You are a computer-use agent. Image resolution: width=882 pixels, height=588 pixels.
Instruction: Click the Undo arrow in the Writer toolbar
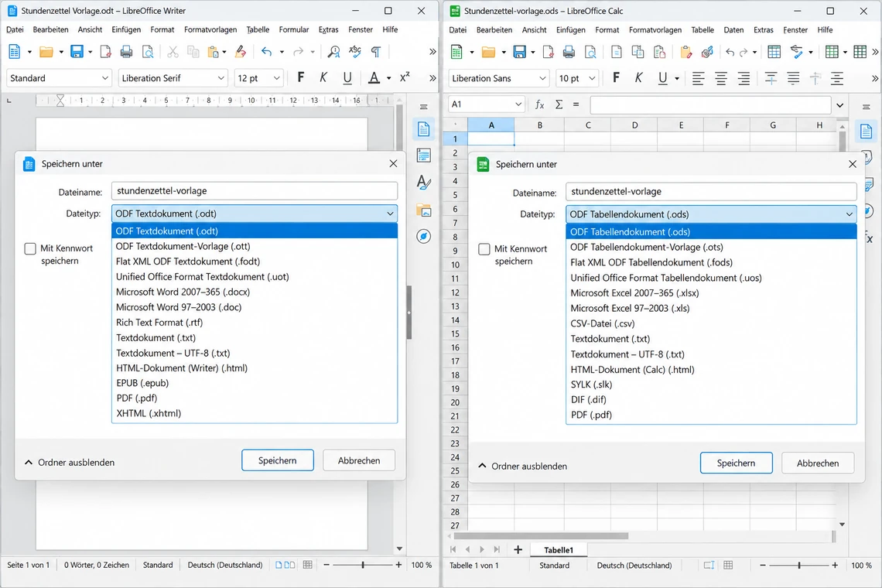coord(267,52)
